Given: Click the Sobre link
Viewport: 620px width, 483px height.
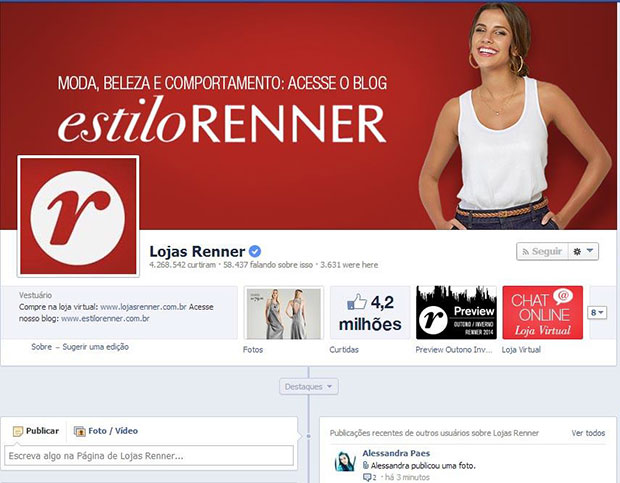Looking at the screenshot, I should [x=42, y=347].
